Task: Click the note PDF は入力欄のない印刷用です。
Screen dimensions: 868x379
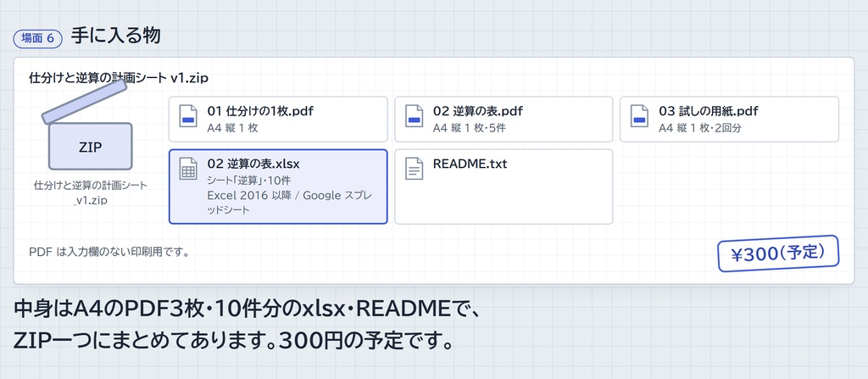Action: (x=109, y=252)
